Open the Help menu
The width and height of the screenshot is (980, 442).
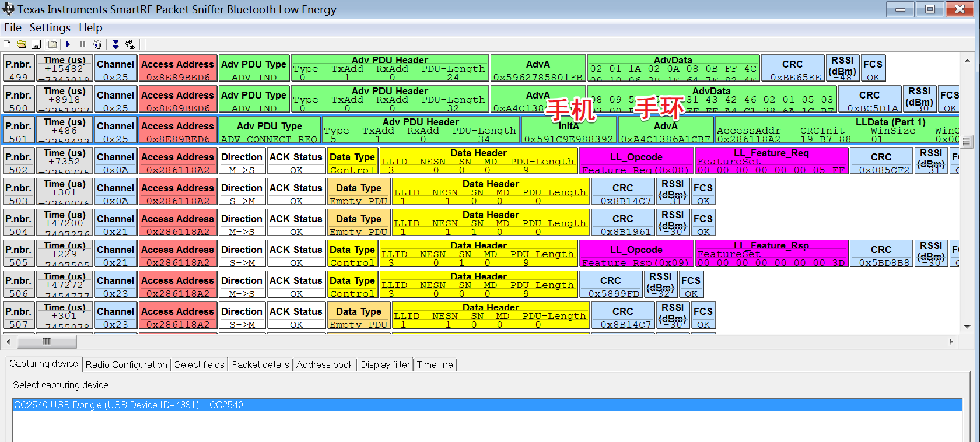click(x=90, y=27)
